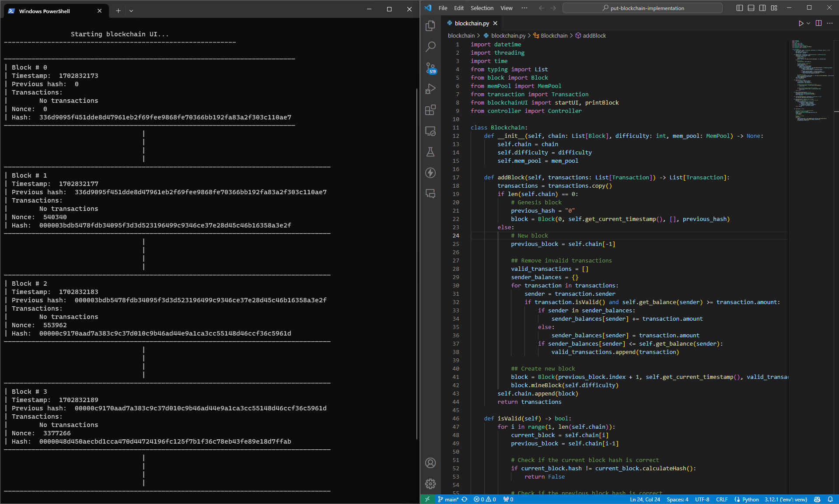
Task: Open editor More Actions ellipsis
Action: point(830,23)
